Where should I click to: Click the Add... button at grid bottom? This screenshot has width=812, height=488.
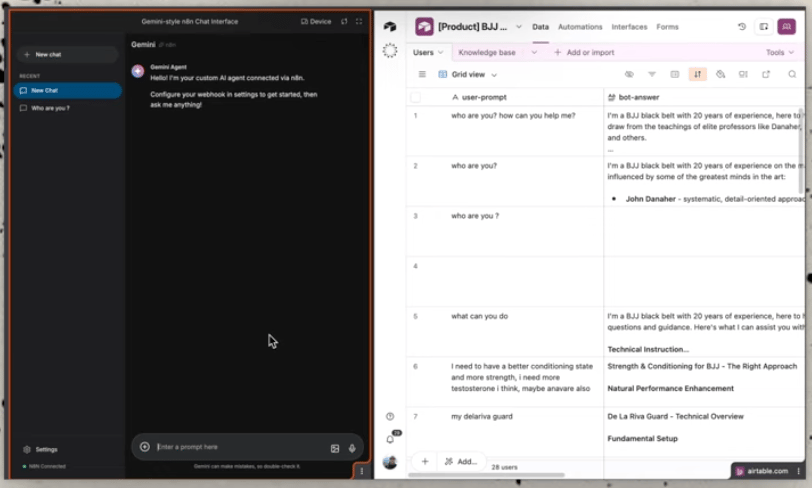(x=461, y=461)
